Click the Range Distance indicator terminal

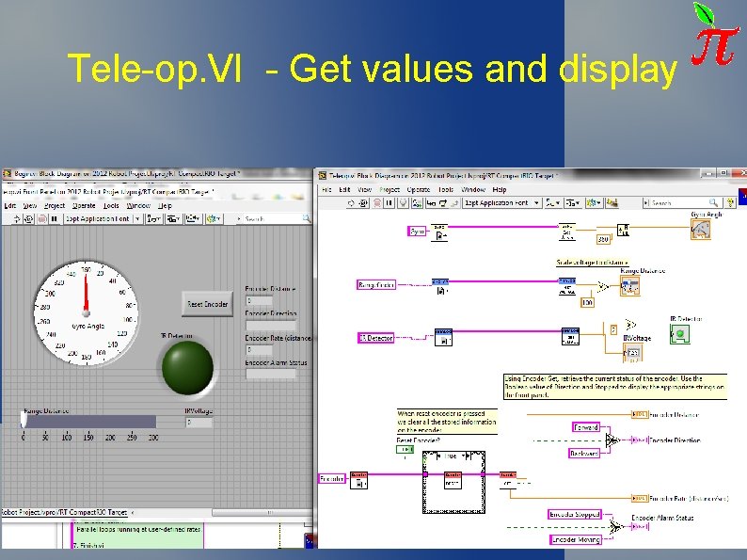tap(629, 286)
